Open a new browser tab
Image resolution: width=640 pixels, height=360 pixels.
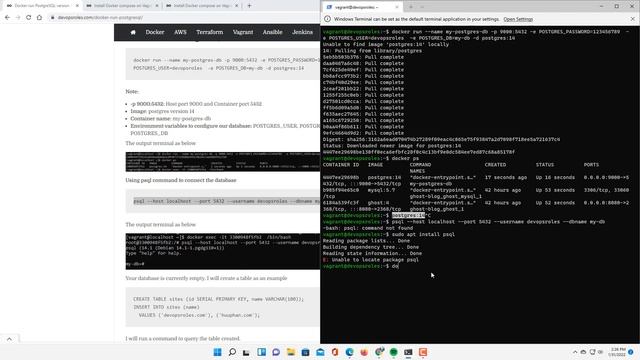tap(249, 6)
